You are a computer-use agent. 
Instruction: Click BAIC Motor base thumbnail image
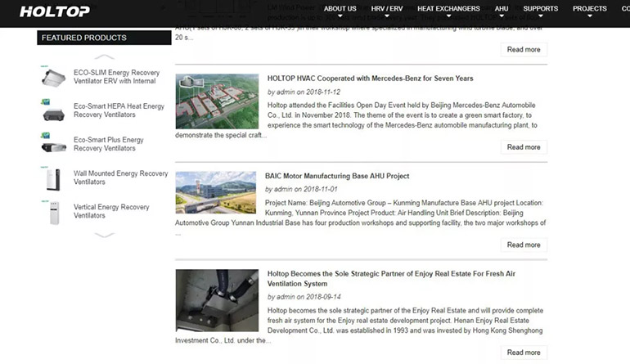point(216,192)
